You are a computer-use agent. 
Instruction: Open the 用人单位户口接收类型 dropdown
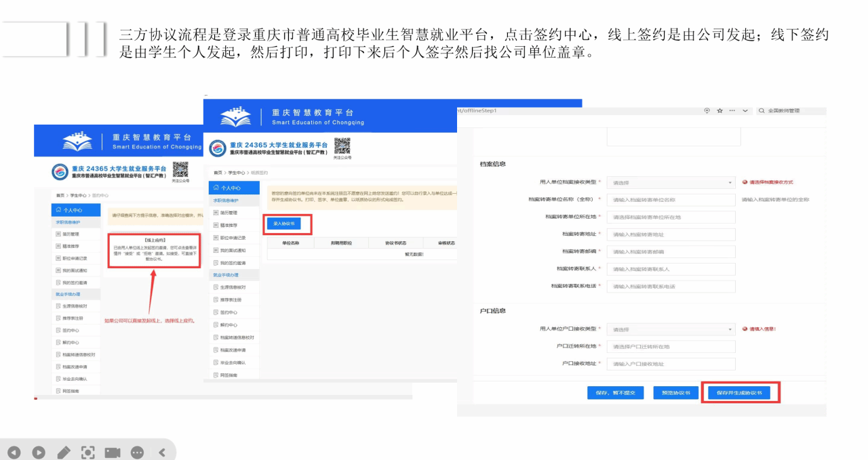671,329
